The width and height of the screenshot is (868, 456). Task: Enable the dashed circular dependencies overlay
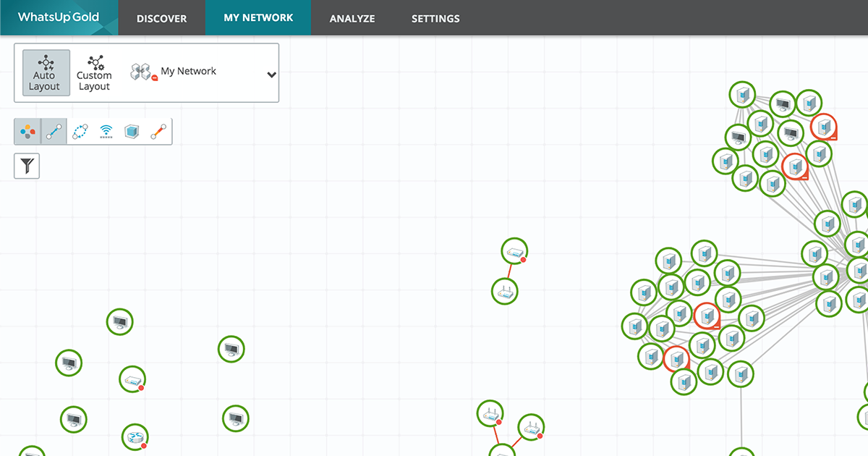tap(80, 132)
